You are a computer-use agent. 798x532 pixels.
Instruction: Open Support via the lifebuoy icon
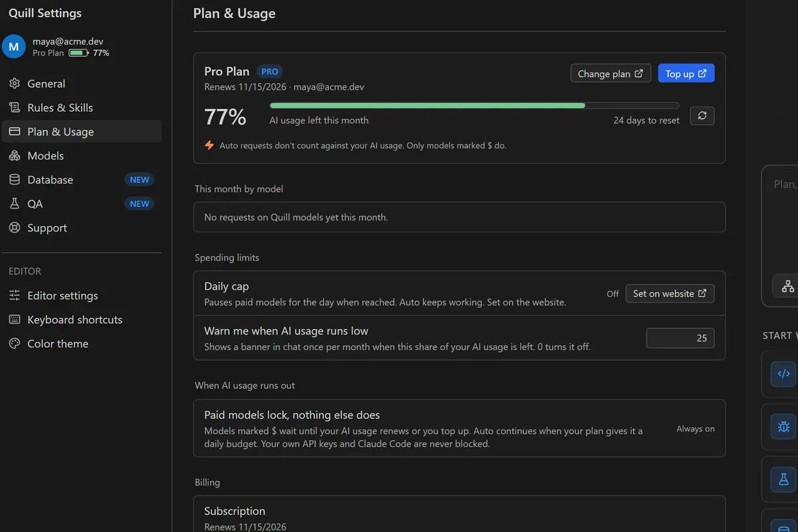point(15,227)
